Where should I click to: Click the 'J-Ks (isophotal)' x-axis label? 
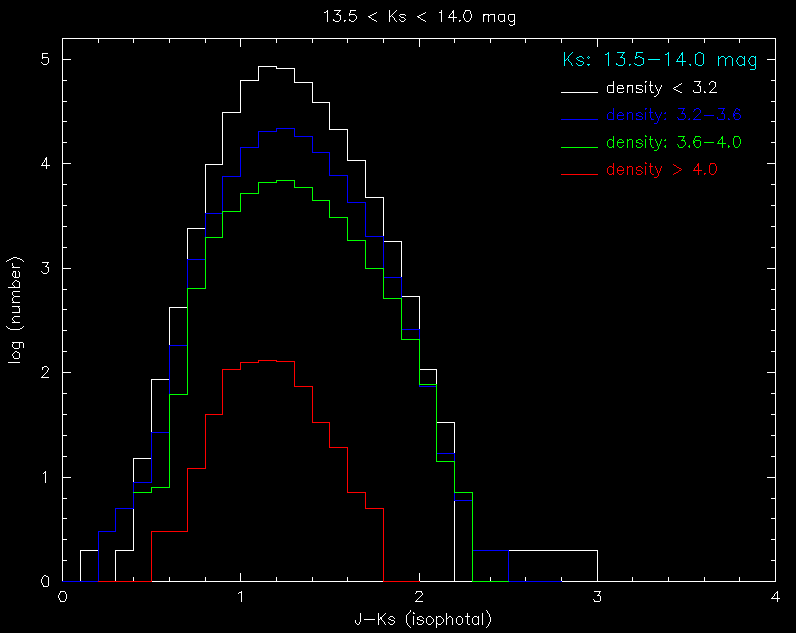tap(423, 619)
